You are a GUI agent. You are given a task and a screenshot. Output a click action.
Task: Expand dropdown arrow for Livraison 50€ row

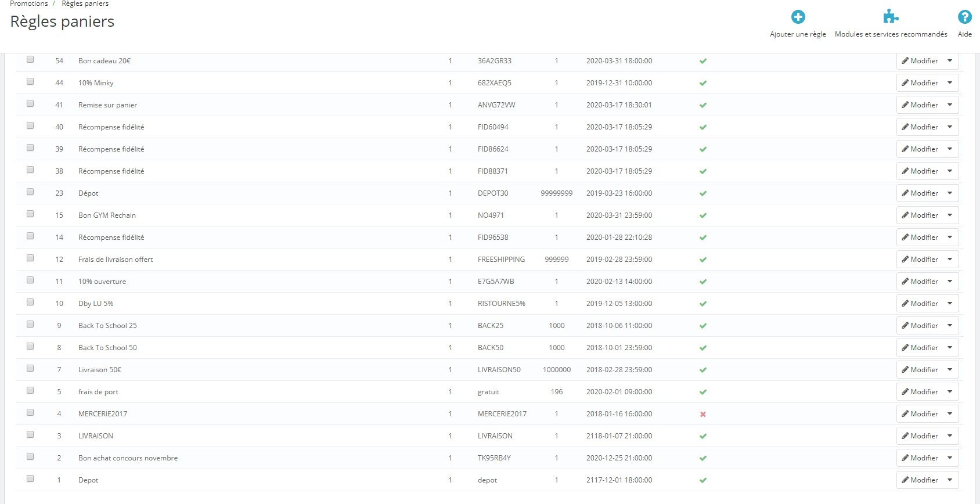tap(950, 369)
